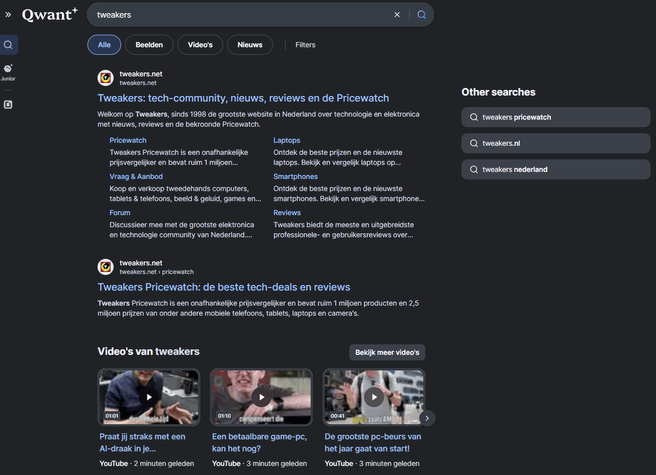Viewport: 656px width, 475px height.
Task: Click description text 'Welkom op Tweakers'
Action: [132, 114]
